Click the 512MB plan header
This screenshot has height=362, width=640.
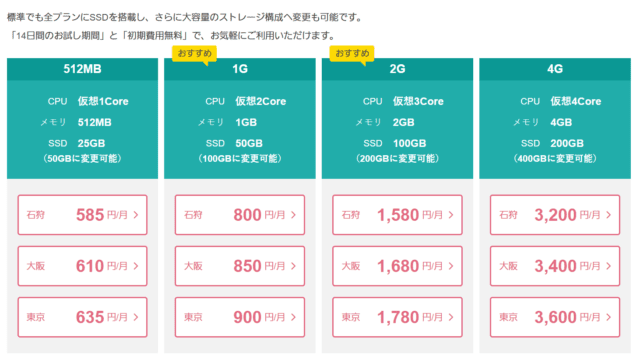[x=82, y=69]
